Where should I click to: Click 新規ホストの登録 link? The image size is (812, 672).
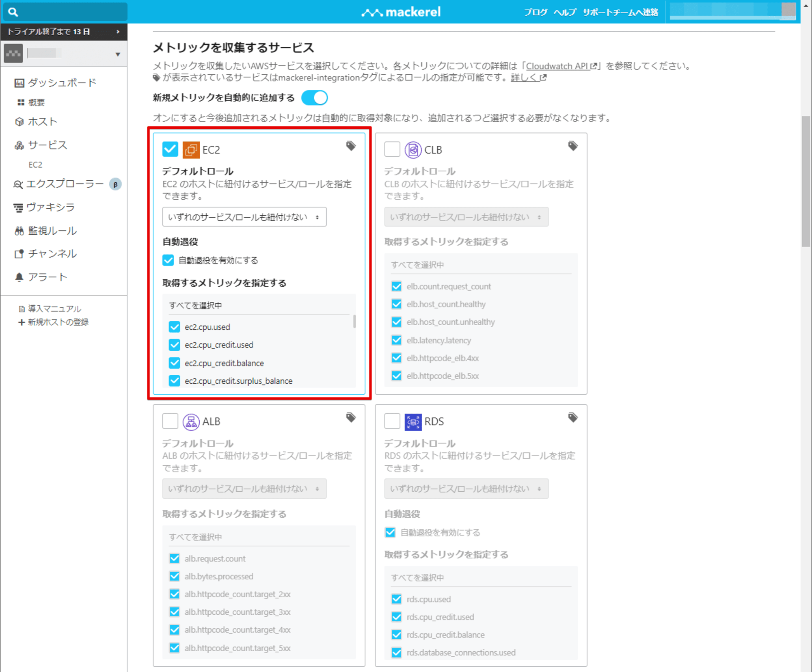(x=58, y=322)
